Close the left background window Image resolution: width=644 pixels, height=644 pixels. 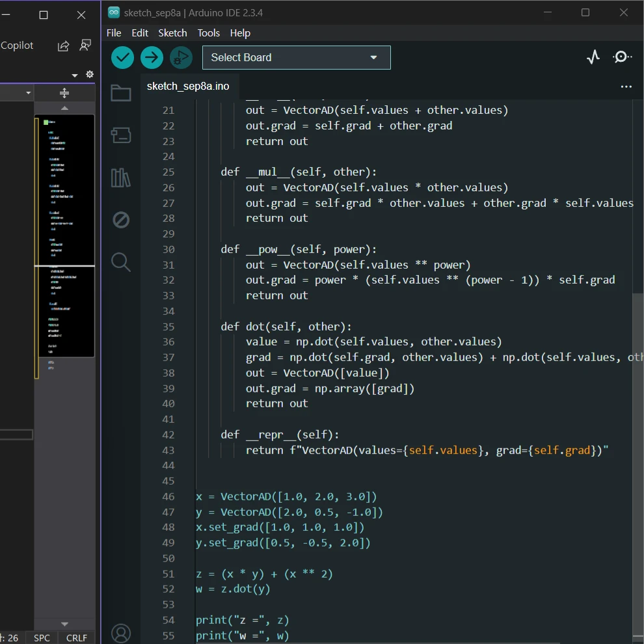point(81,15)
